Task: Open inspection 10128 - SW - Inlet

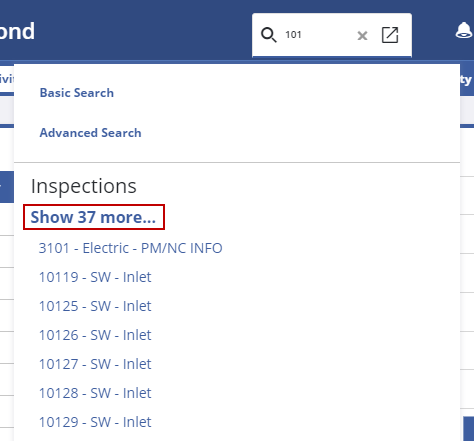Action: click(95, 393)
